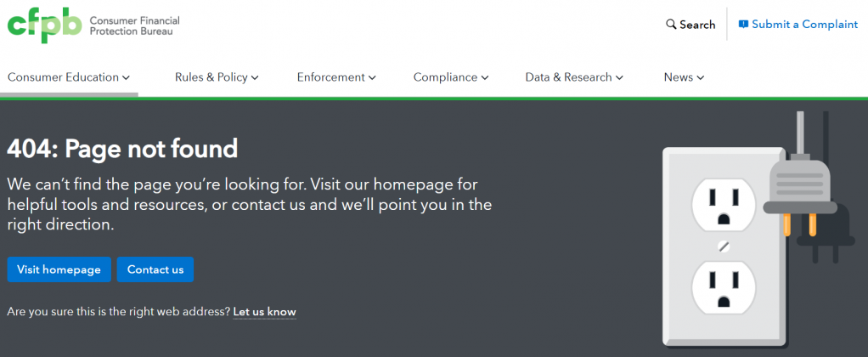Follow the Let us know link

[264, 312]
